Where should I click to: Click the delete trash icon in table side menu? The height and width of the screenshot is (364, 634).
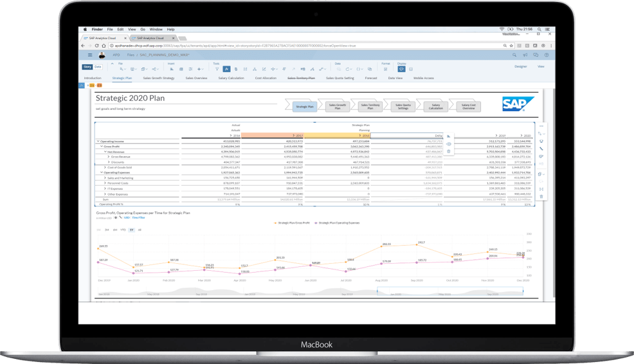pos(541,196)
